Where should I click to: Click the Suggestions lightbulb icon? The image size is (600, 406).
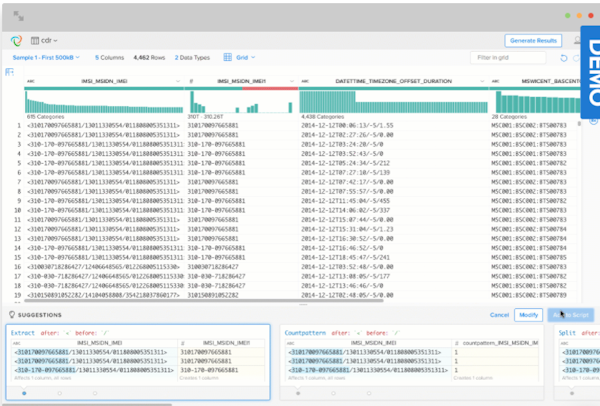pos(10,314)
